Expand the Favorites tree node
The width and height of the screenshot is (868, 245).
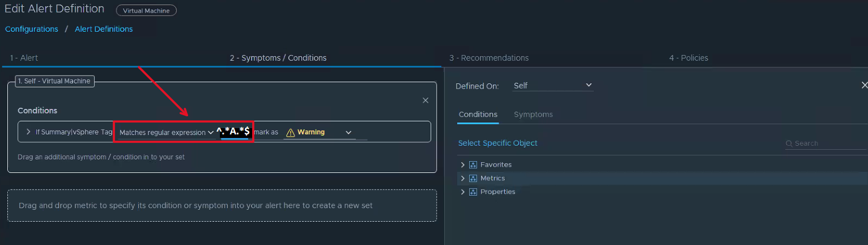pos(463,164)
